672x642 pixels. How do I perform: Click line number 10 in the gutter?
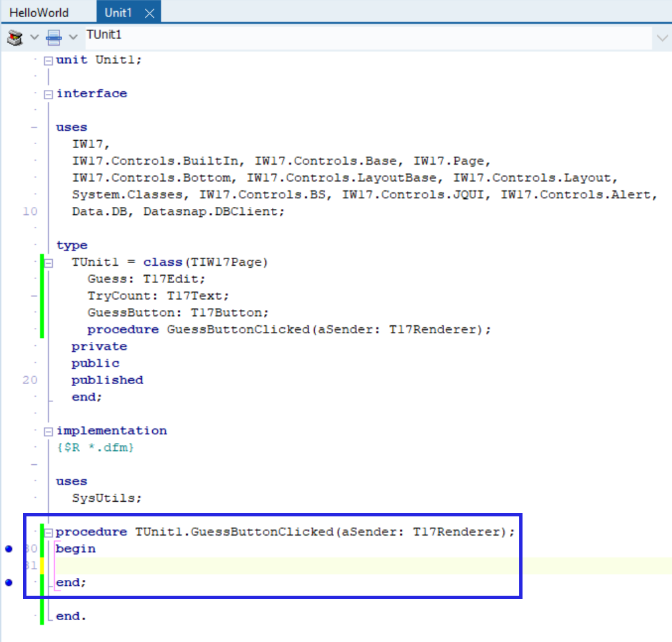coord(30,212)
